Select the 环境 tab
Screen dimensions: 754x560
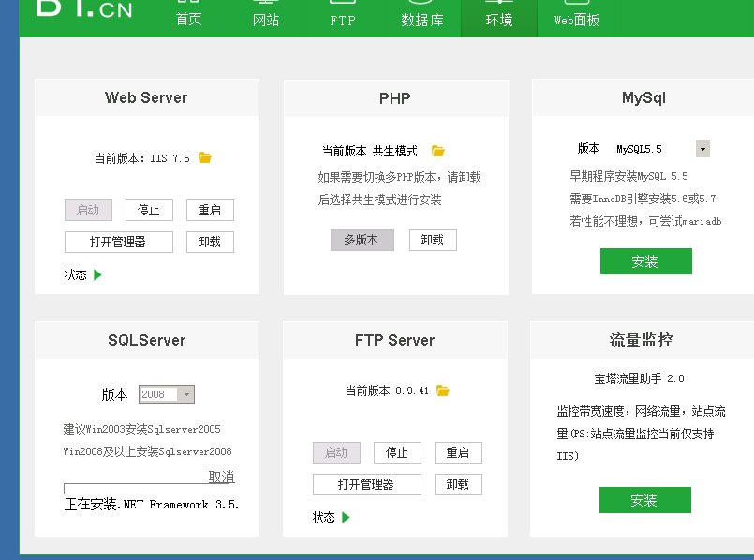tap(499, 19)
